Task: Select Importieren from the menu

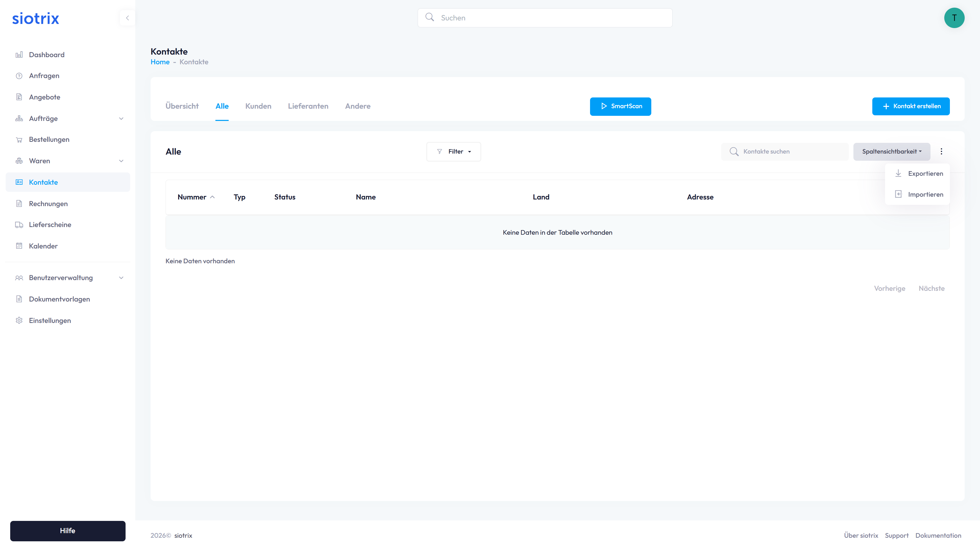Action: (x=925, y=195)
